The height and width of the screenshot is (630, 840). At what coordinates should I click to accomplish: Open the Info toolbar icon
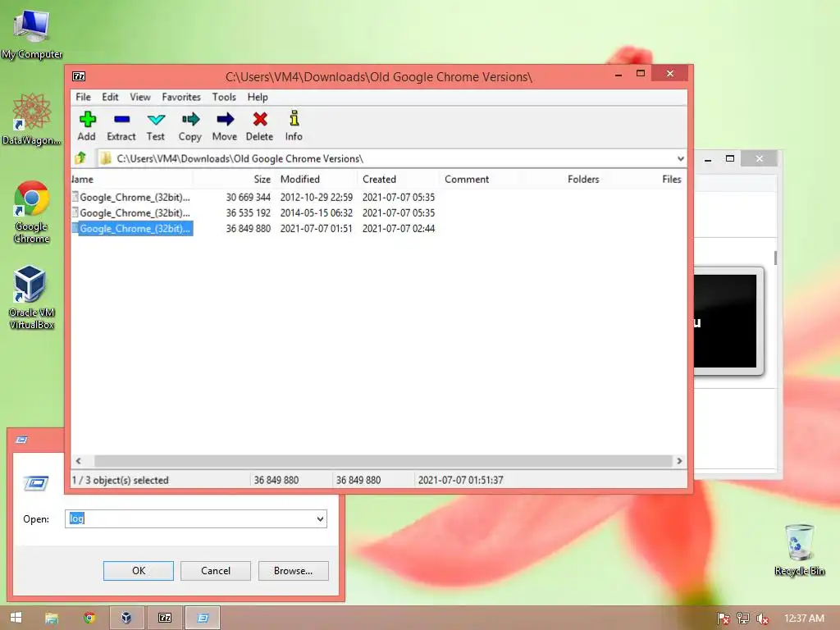(294, 126)
